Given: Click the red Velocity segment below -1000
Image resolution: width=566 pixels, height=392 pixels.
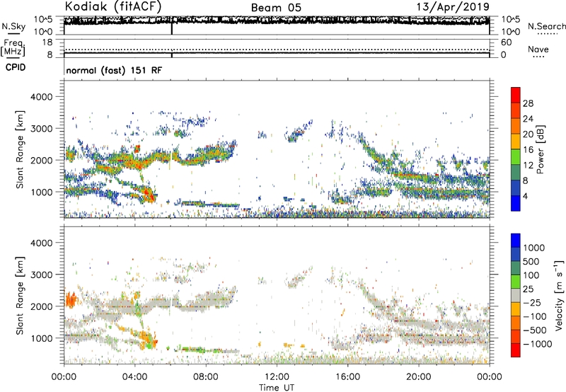Looking at the screenshot, I should 516,350.
